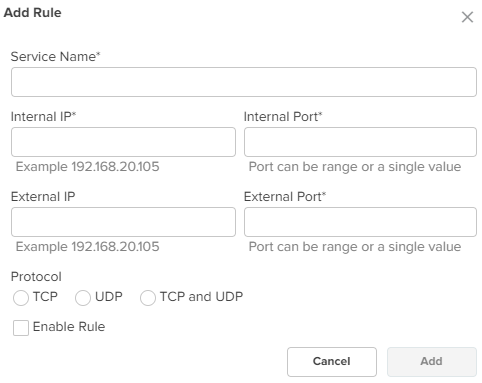This screenshot has height=383, width=482.
Task: Click the Enable Rule label text
Action: (x=69, y=327)
